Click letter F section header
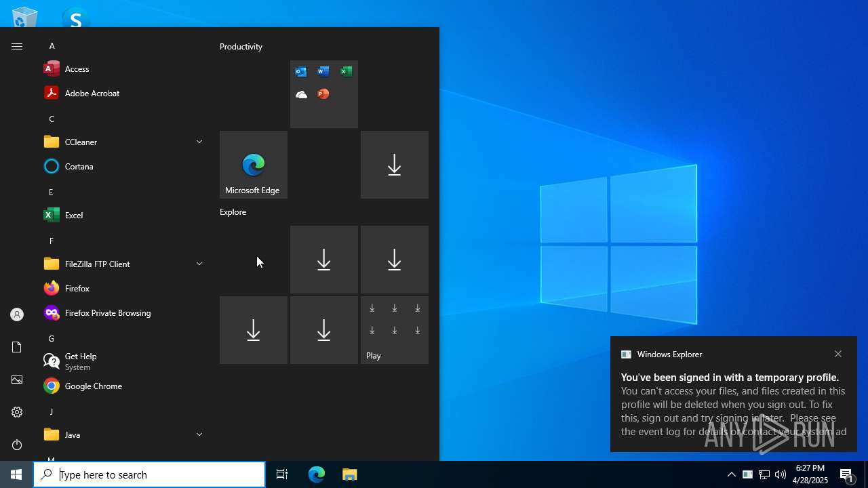The height and width of the screenshot is (488, 868). coord(51,241)
